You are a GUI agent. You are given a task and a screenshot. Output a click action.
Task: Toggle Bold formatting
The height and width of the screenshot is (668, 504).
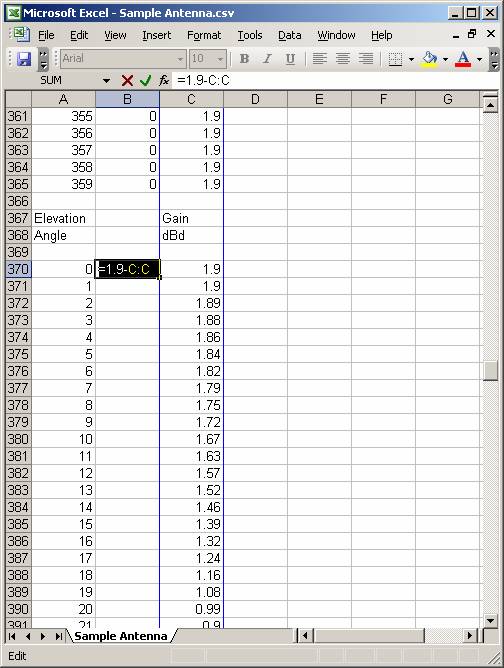244,59
